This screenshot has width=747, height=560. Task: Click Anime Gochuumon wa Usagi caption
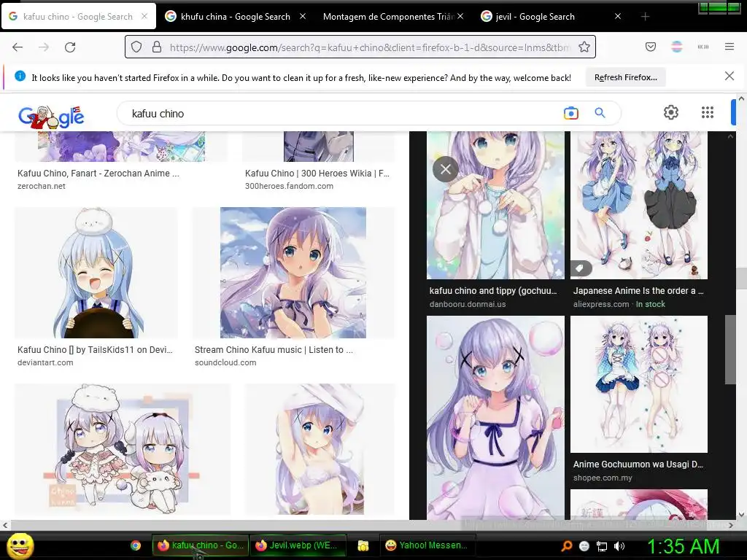(x=638, y=464)
